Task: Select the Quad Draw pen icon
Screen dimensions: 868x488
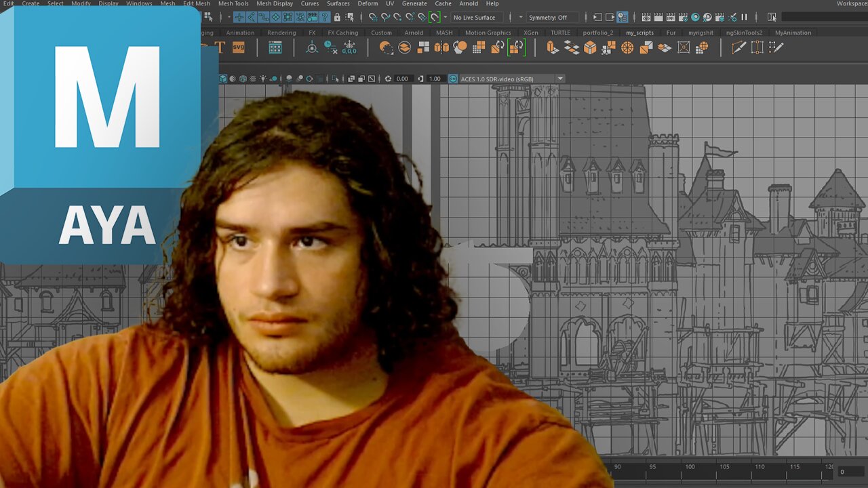Action: (x=776, y=47)
